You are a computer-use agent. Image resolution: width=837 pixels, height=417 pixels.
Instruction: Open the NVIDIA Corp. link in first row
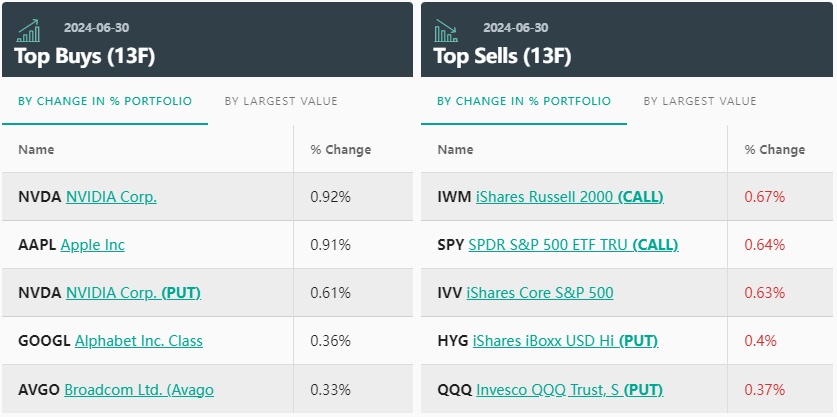tap(111, 197)
